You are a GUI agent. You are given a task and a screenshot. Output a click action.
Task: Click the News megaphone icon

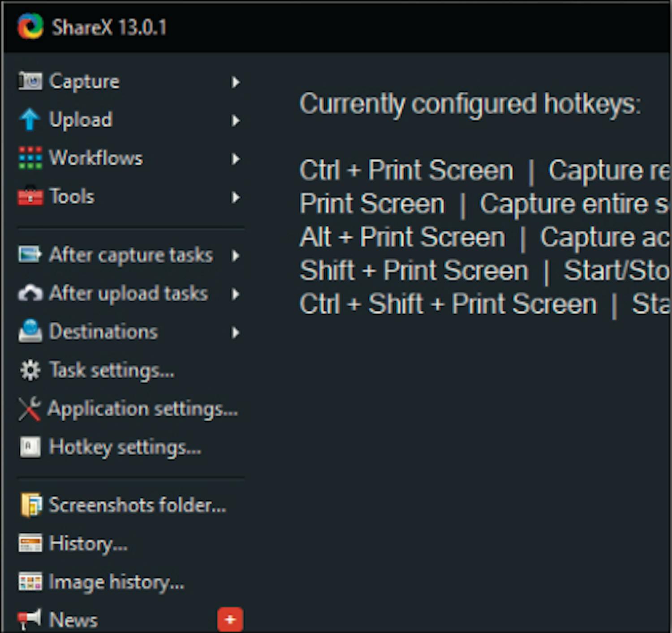(29, 620)
